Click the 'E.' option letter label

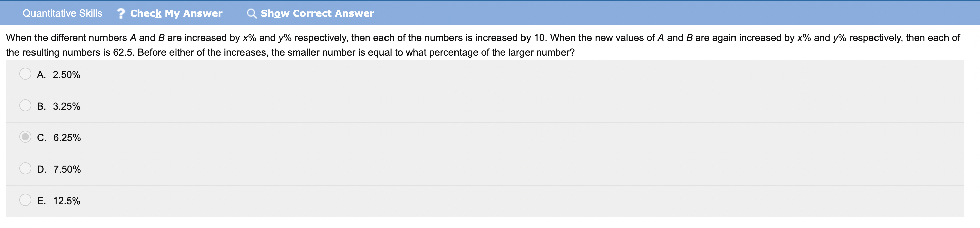pyautogui.click(x=41, y=201)
